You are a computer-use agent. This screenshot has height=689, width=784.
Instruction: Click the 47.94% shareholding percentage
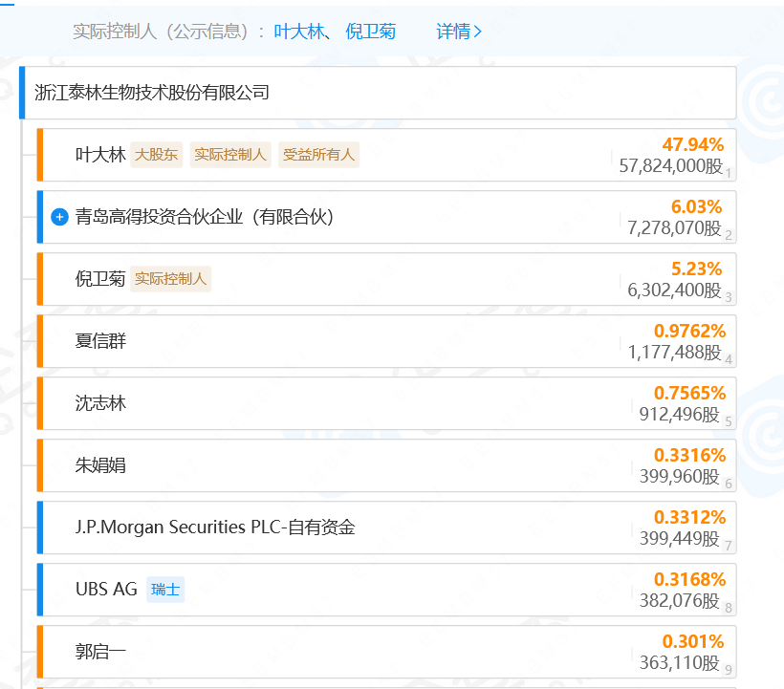(x=693, y=145)
